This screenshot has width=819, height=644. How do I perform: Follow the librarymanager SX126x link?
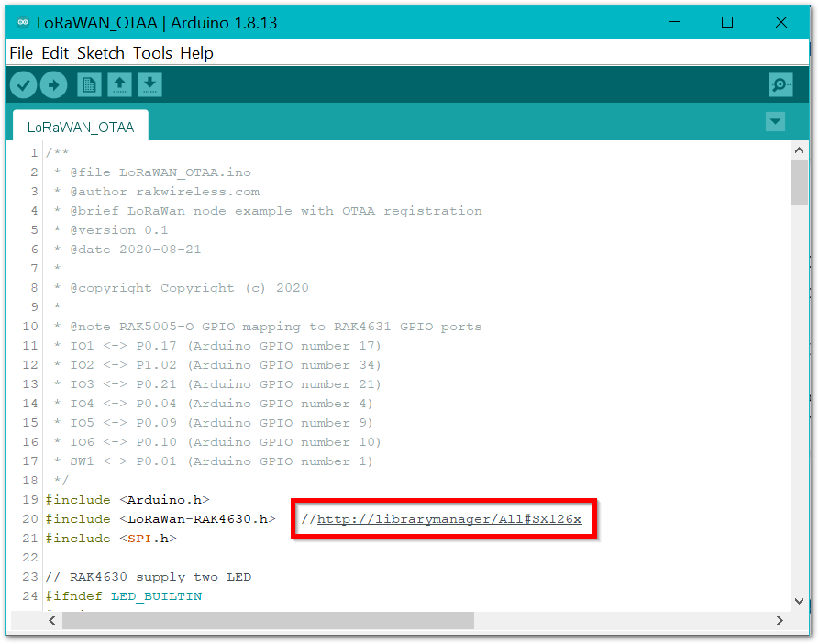point(449,519)
